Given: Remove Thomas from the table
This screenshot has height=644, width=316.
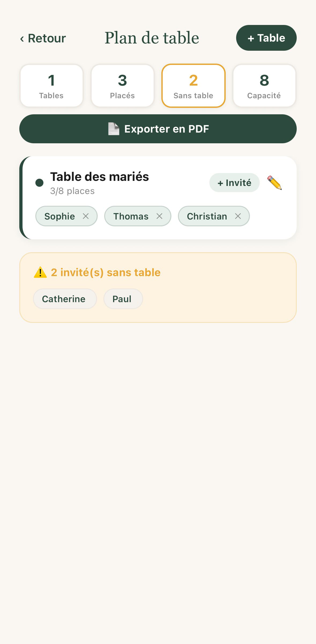Looking at the screenshot, I should (x=159, y=216).
